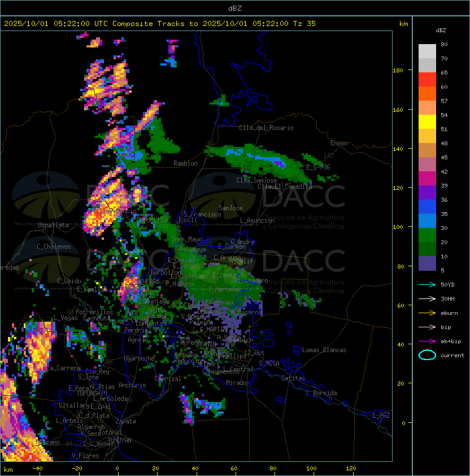Click the cyan 50YD arrow icon
The height and width of the screenshot is (476, 470).
pyautogui.click(x=427, y=284)
